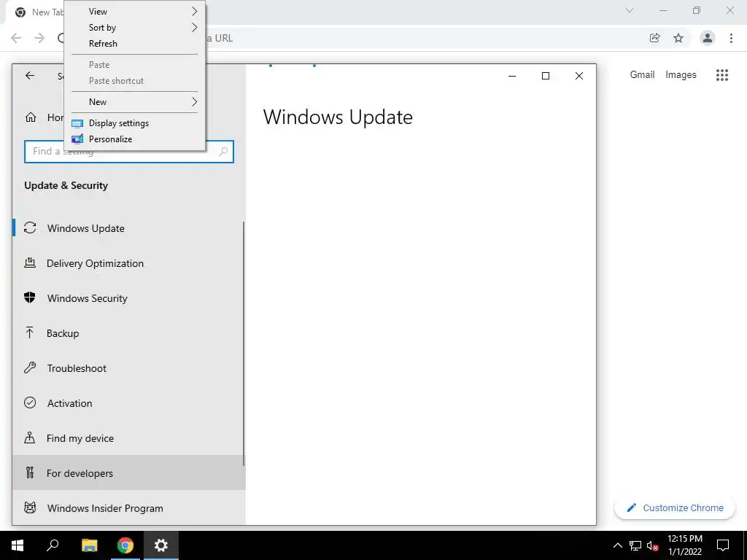The image size is (747, 560).
Task: Open Delivery Optimization settings
Action: point(128,263)
